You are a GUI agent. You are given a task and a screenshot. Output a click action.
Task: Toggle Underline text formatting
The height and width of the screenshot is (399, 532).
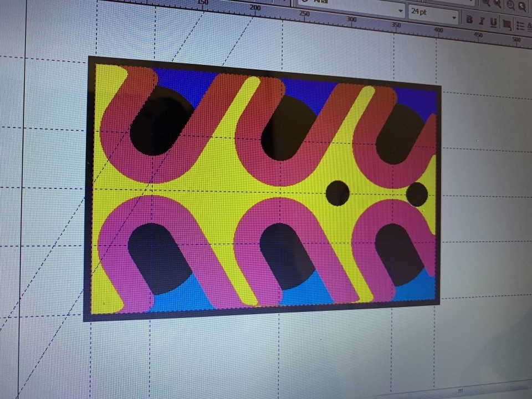pos(493,23)
